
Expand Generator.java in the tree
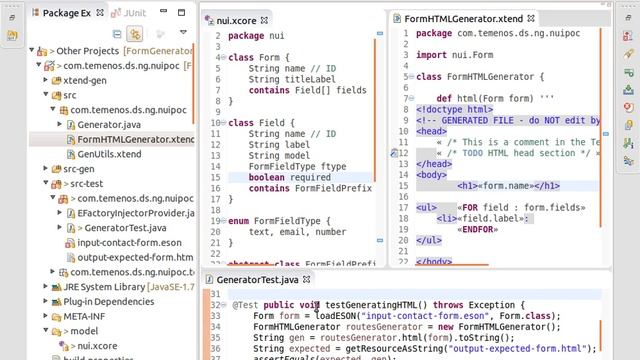tap(60, 124)
